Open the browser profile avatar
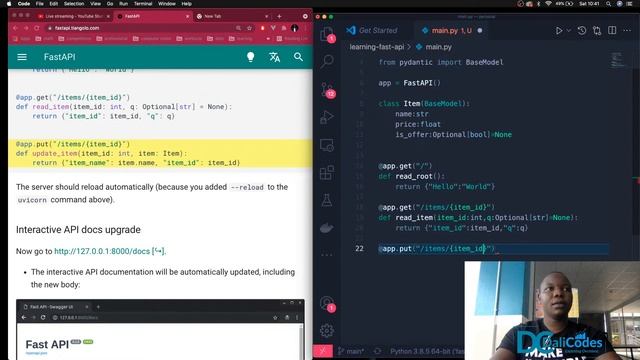Screen dimensions: 640x360 point(295,28)
